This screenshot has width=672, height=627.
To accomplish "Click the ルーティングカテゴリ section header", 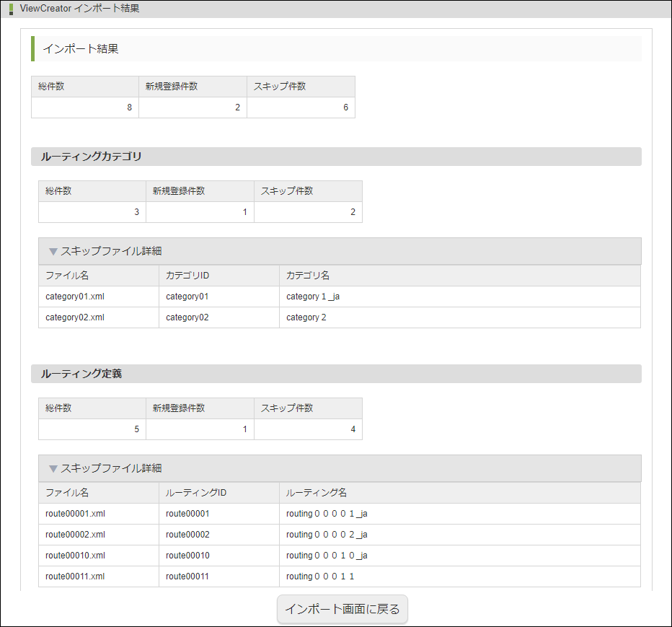I will pyautogui.click(x=336, y=157).
